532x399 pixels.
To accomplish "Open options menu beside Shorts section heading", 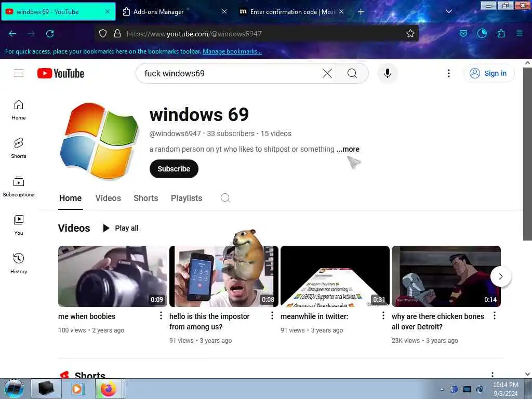I will [x=493, y=375].
